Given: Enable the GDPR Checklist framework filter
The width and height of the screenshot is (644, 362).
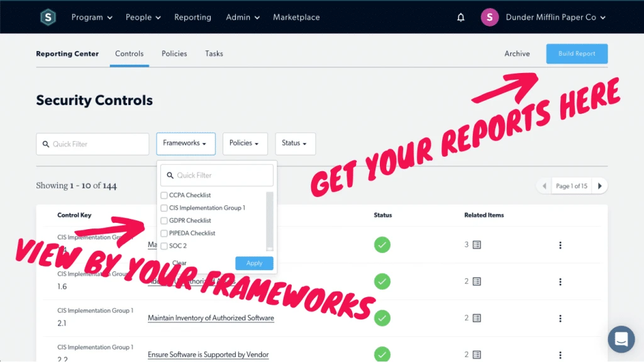Looking at the screenshot, I should pos(164,220).
